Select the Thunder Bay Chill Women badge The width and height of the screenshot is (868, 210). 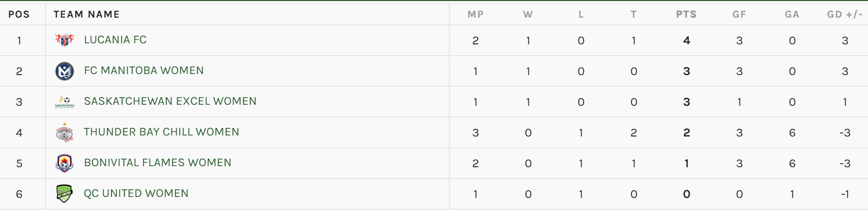64,132
